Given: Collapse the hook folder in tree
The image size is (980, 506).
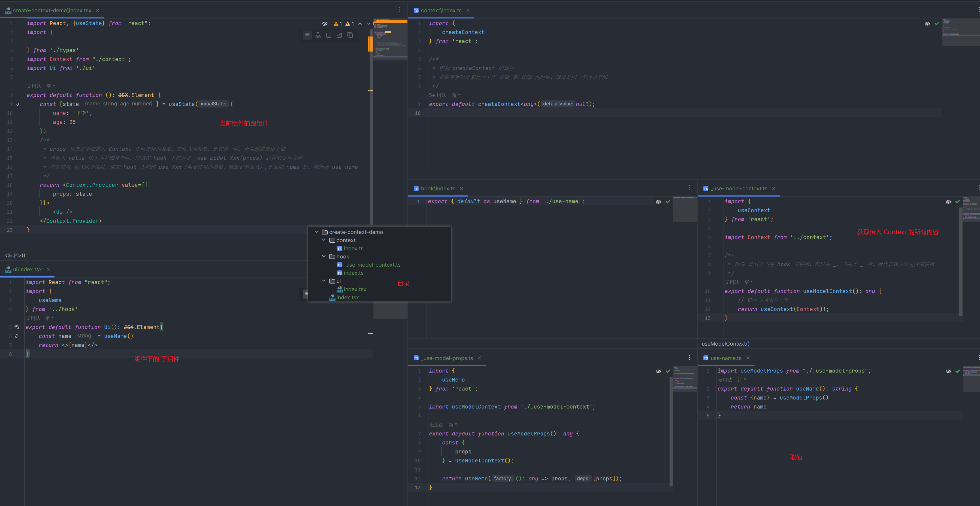Looking at the screenshot, I should 324,256.
